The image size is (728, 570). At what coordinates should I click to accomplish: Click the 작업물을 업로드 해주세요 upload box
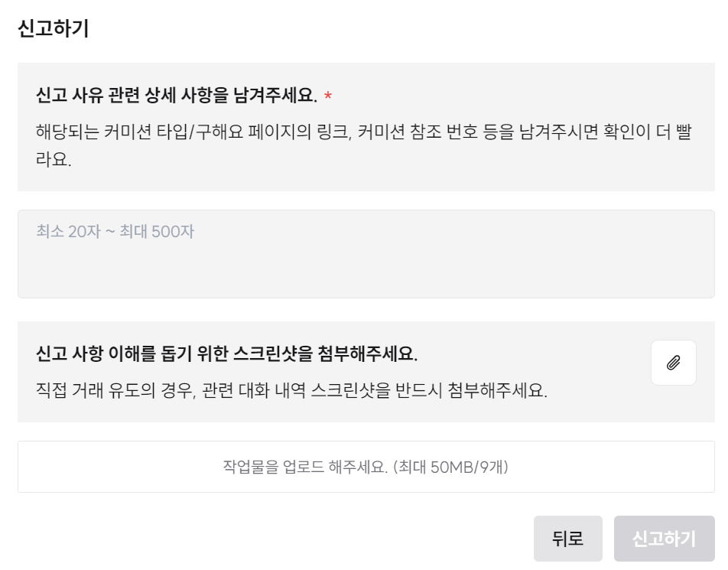click(366, 467)
